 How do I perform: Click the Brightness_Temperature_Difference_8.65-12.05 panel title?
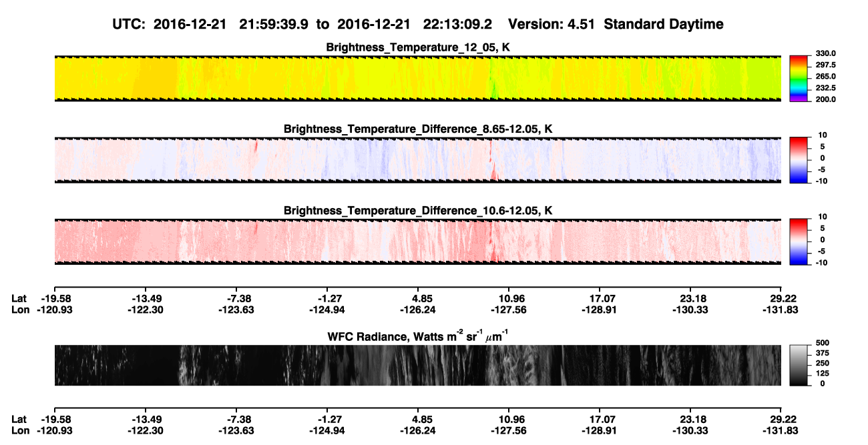coord(418,129)
